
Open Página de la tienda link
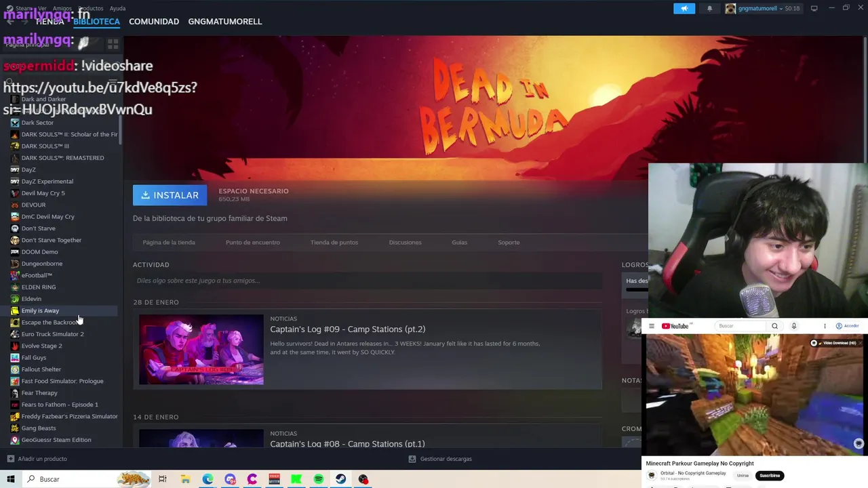coord(169,242)
